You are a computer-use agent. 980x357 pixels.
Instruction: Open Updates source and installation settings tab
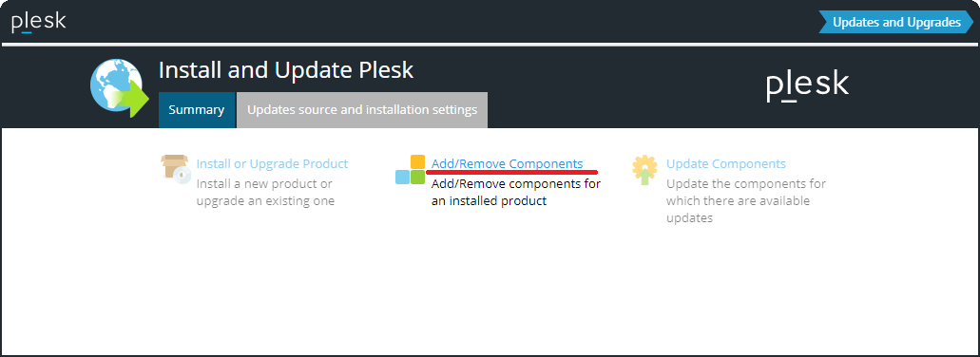pyautogui.click(x=362, y=110)
